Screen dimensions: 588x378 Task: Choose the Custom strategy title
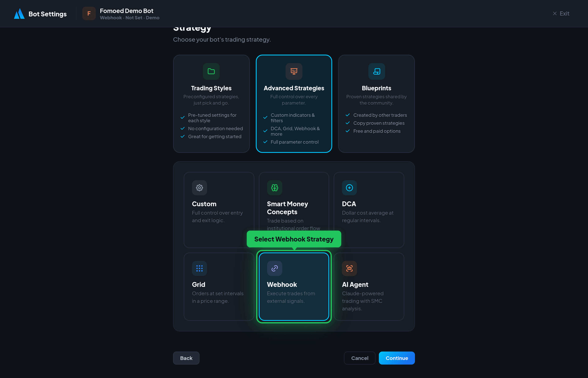click(x=204, y=204)
